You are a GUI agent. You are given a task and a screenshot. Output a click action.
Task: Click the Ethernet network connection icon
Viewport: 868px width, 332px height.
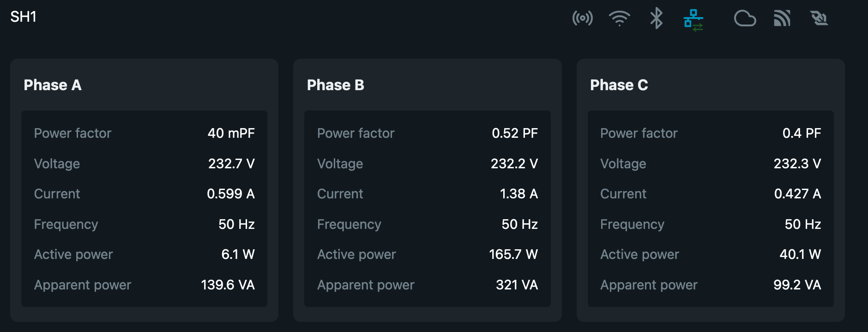[x=693, y=20]
